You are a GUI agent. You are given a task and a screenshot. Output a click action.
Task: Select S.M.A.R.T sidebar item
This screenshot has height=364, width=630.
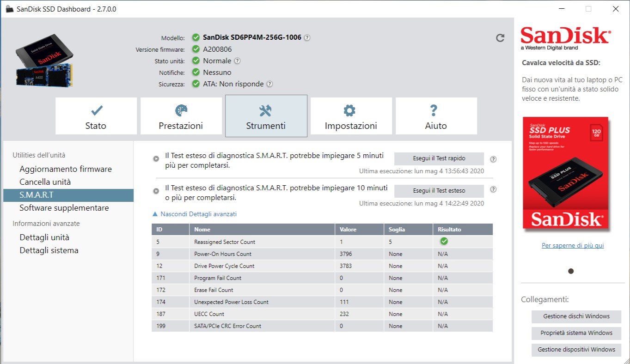click(68, 195)
